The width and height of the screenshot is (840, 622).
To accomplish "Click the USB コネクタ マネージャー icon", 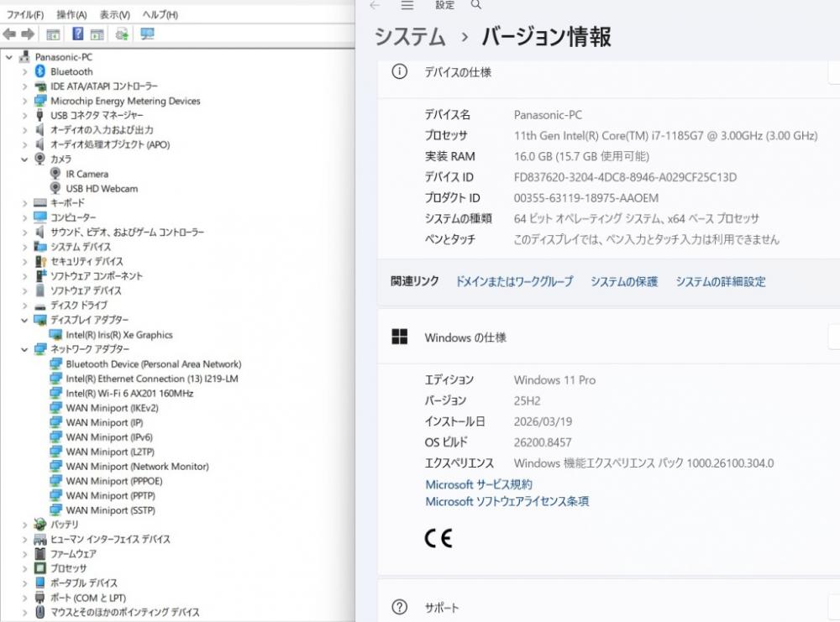I will pos(39,115).
